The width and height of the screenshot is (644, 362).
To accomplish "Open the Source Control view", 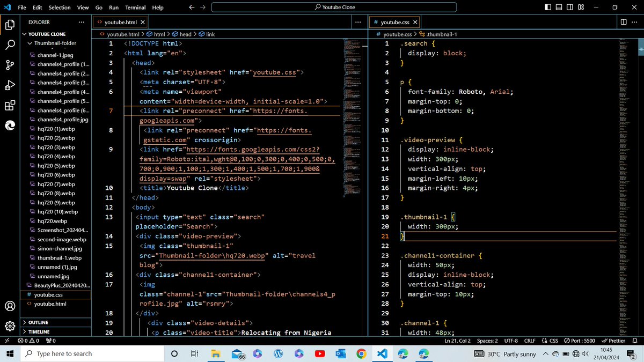I will coord(10,65).
